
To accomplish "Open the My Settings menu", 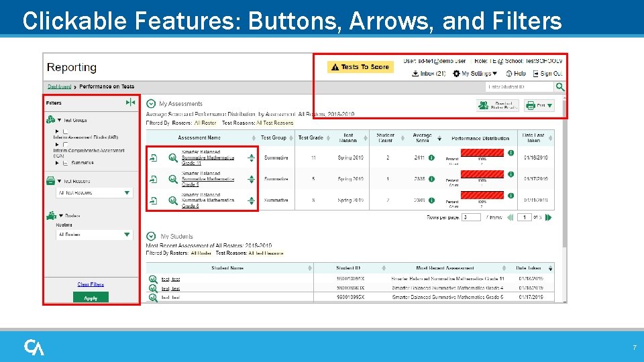I will [475, 74].
